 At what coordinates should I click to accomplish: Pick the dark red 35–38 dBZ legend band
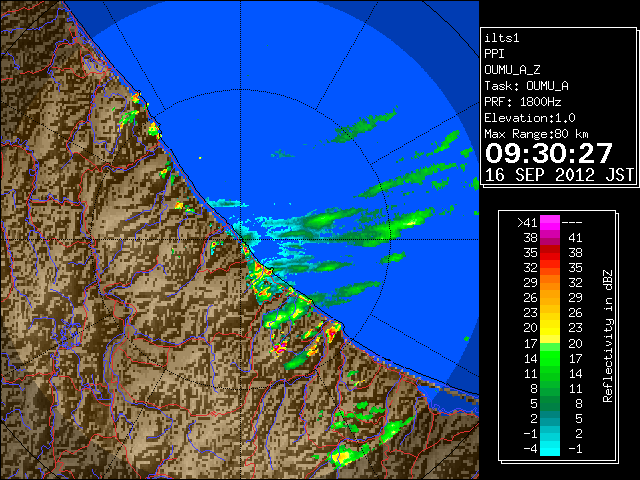click(550, 253)
